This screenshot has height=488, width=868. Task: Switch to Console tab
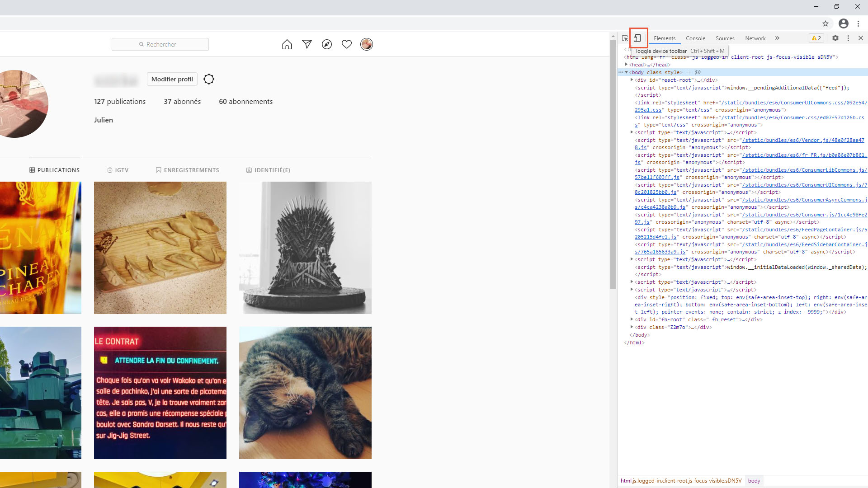[x=695, y=38]
